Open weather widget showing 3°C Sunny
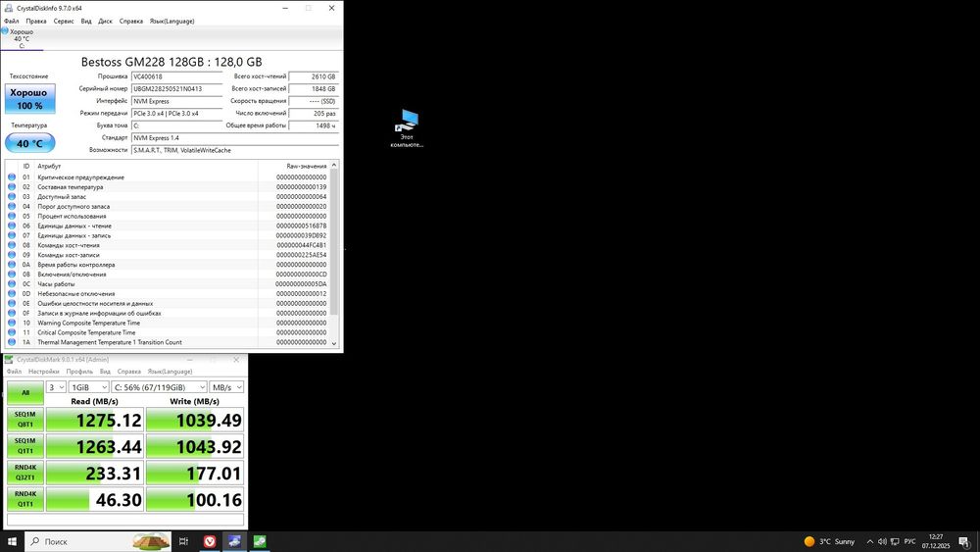Image resolution: width=980 pixels, height=552 pixels. point(829,541)
